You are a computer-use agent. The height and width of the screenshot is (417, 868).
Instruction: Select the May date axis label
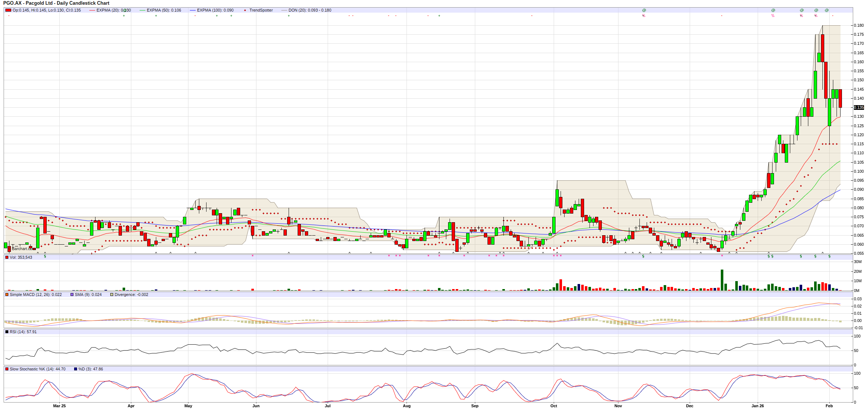(188, 406)
